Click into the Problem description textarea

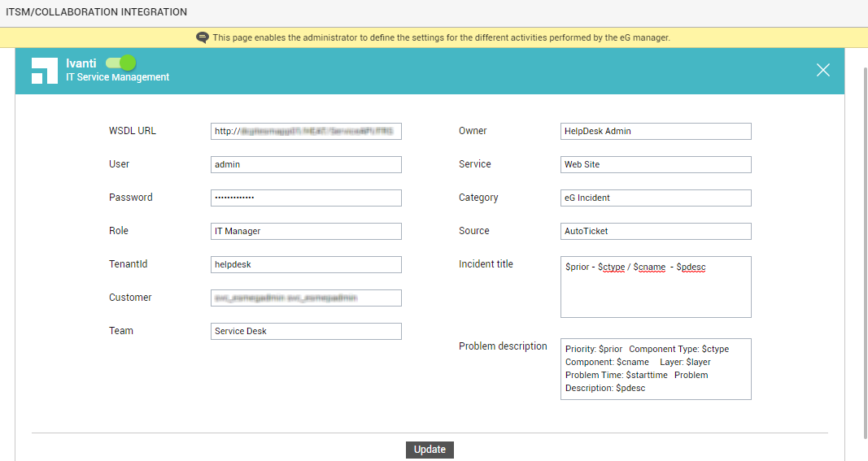[656, 369]
